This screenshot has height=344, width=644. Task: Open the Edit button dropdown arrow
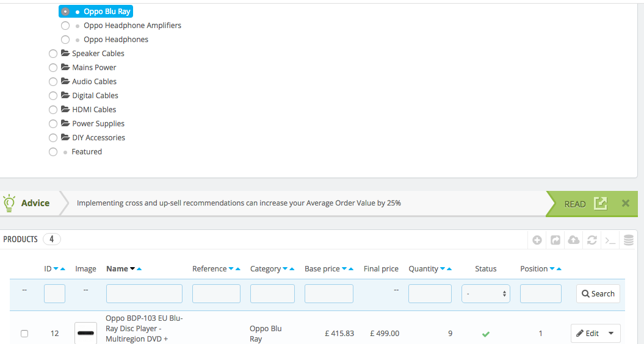coord(611,334)
